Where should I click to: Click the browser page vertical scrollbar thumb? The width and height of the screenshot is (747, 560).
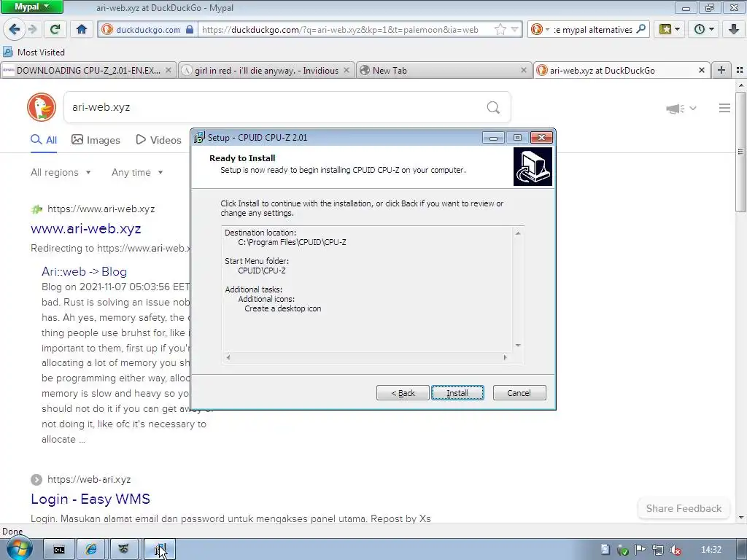point(741,152)
